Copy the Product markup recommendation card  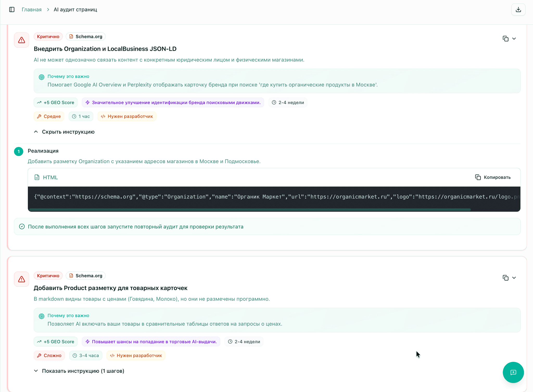point(505,278)
